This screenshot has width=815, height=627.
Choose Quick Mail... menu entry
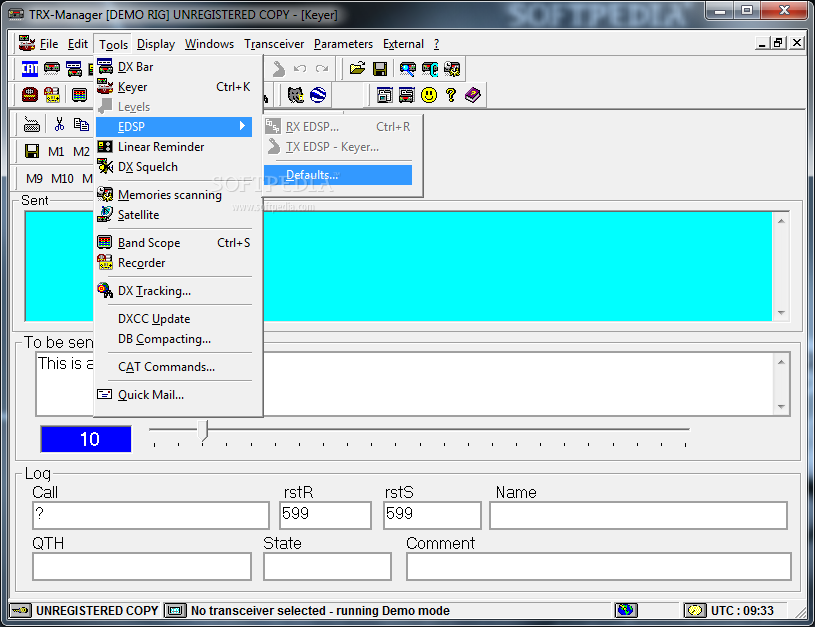(x=174, y=395)
